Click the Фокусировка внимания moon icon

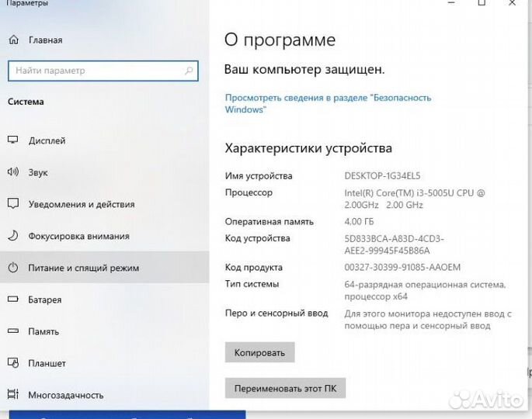(13, 236)
